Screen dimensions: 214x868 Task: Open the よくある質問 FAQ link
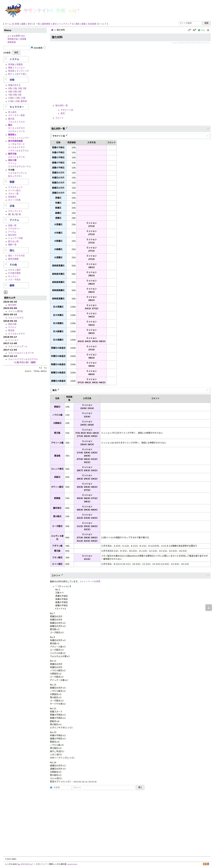(x=16, y=36)
